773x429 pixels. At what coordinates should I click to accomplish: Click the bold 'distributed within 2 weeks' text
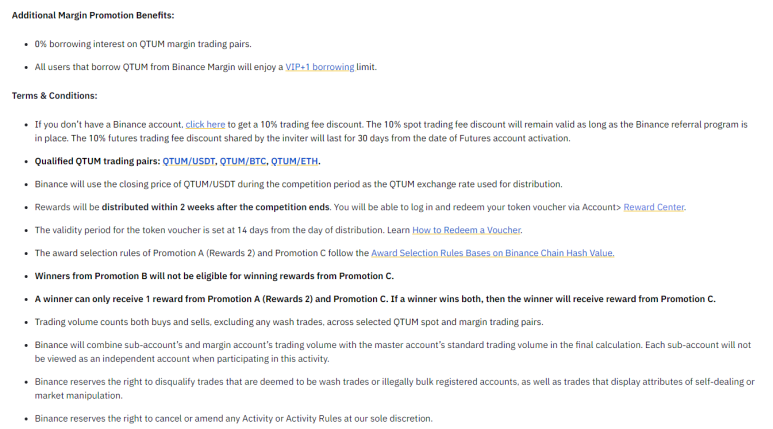[215, 207]
